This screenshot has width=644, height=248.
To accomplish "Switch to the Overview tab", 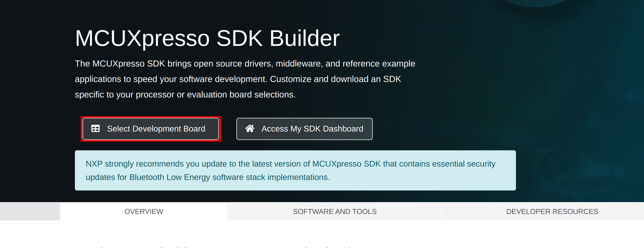I will [x=144, y=211].
